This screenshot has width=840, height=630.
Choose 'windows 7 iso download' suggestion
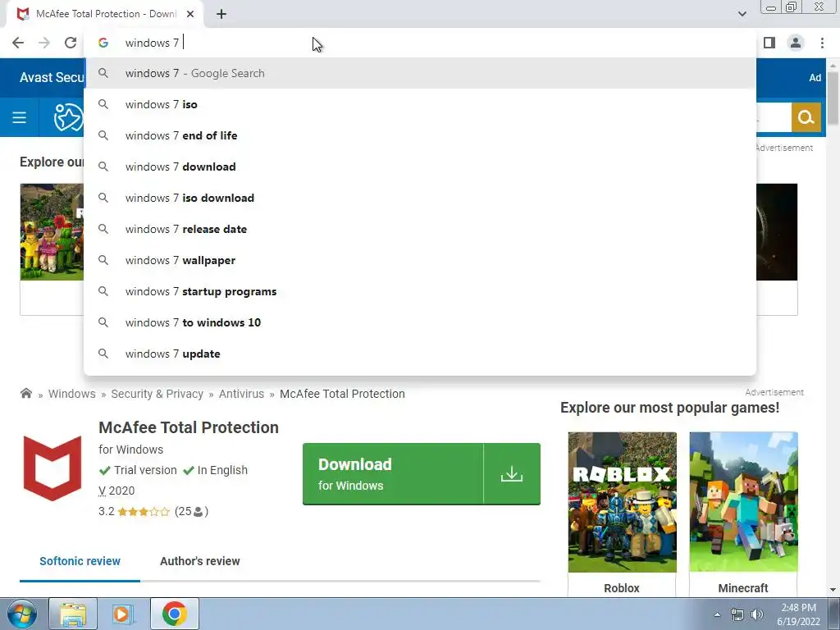coord(420,198)
